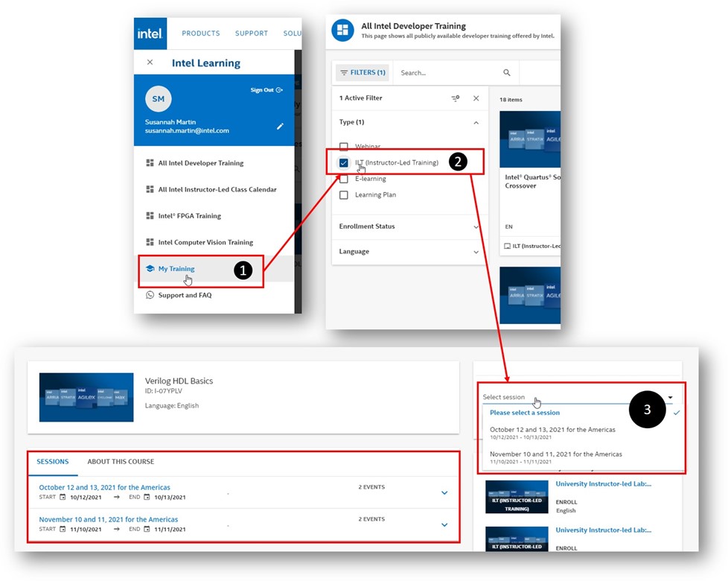This screenshot has height=581, width=728.
Task: Click the FILTERS (1) button
Action: click(x=363, y=73)
